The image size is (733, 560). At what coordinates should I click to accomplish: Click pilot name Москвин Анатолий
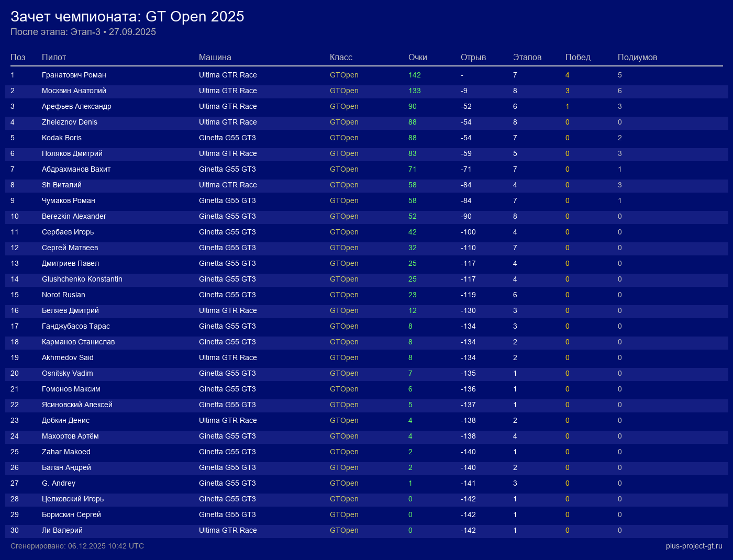(74, 91)
